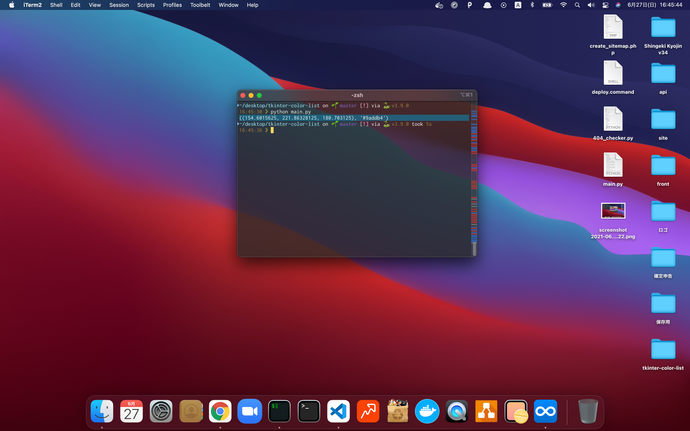Open the Trash in the Dock
The height and width of the screenshot is (431, 690).
click(x=587, y=411)
